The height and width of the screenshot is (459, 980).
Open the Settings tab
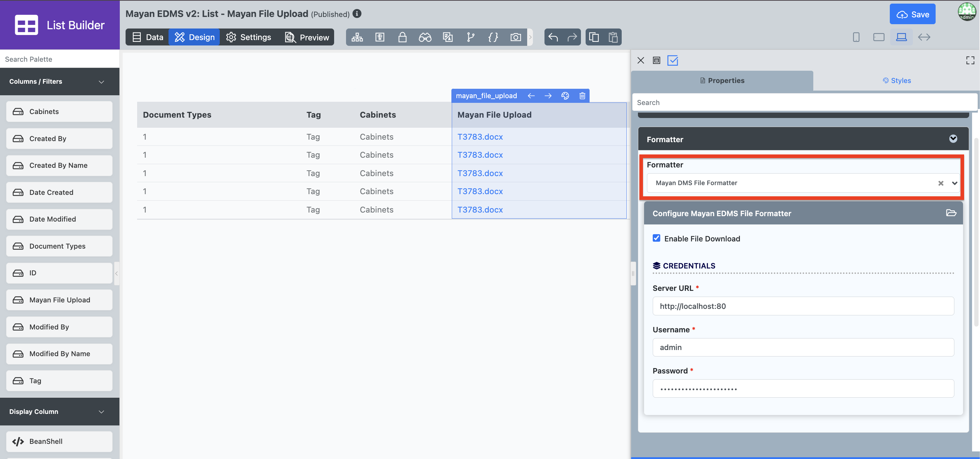pos(249,37)
